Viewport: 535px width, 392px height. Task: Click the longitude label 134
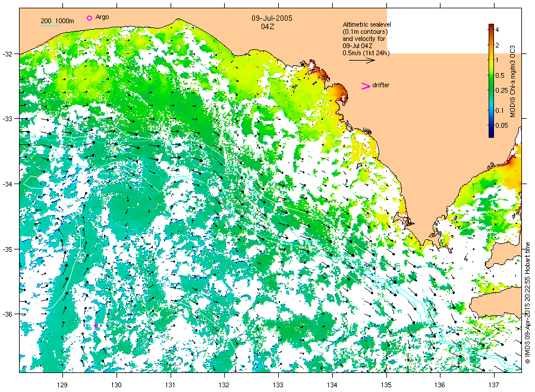[332, 385]
